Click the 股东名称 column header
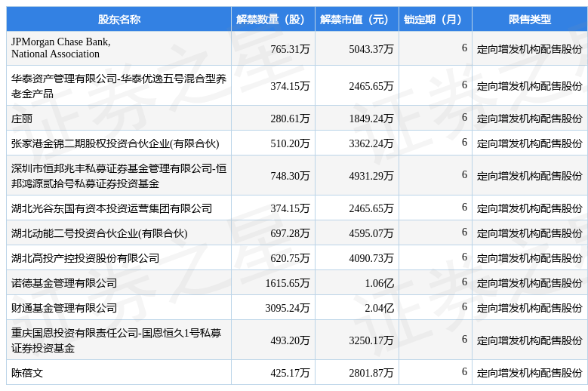Image resolution: width=588 pixels, height=391 pixels. tap(119, 20)
